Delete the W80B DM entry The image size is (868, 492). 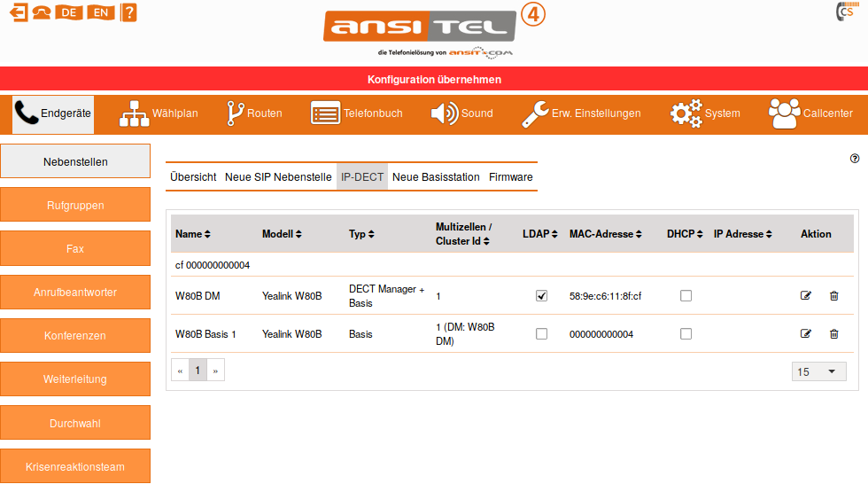pos(833,295)
